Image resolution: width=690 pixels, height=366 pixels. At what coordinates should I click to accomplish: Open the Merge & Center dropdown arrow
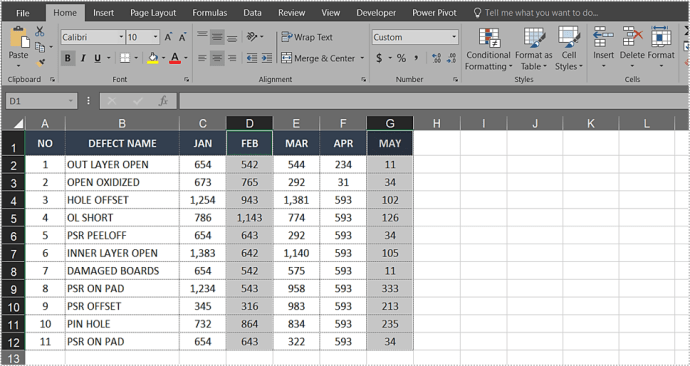pyautogui.click(x=363, y=58)
